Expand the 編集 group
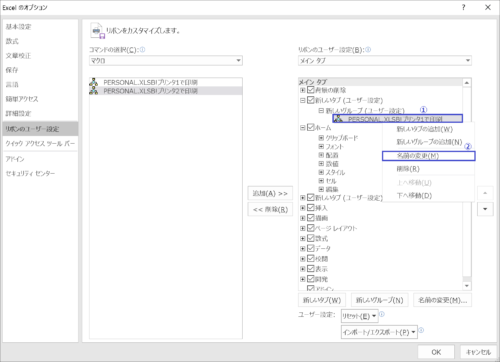Image resolution: width=500 pixels, height=362 pixels. pos(321,189)
